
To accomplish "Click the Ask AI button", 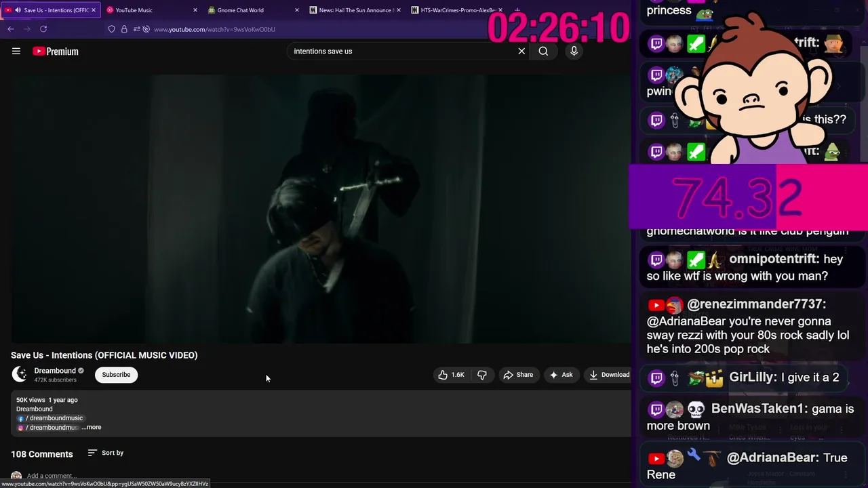I will [561, 375].
